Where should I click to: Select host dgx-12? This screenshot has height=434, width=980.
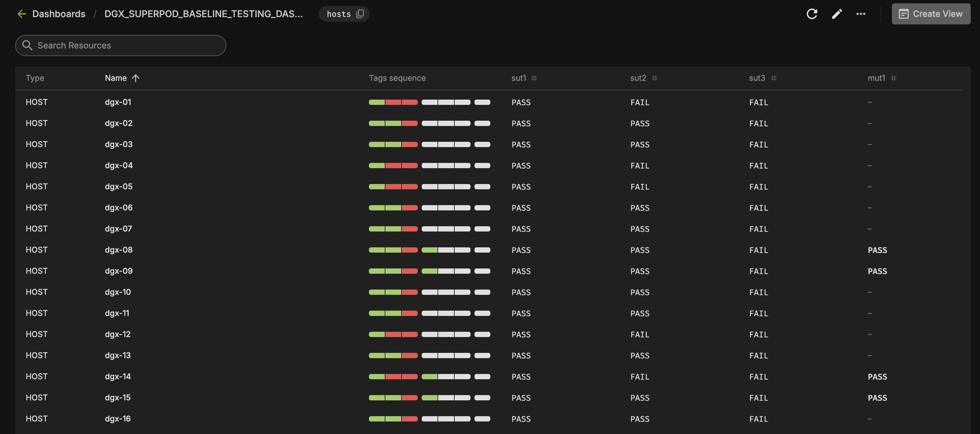click(118, 334)
